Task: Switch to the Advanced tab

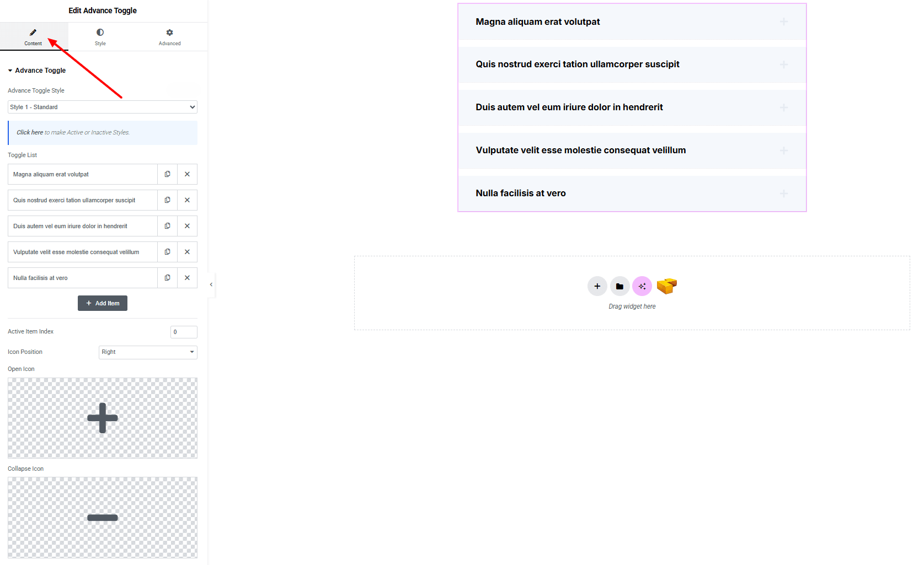Action: tap(169, 37)
